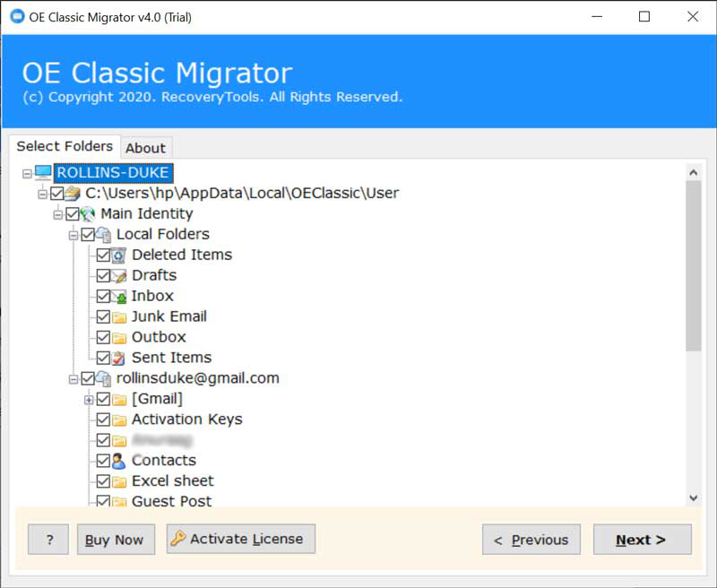The height and width of the screenshot is (588, 717).
Task: Click the Buy Now button
Action: coord(117,540)
